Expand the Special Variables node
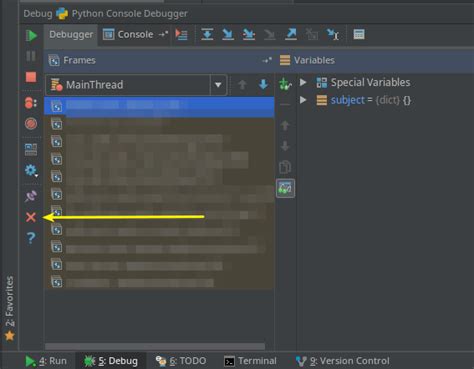The height and width of the screenshot is (369, 474). (303, 82)
